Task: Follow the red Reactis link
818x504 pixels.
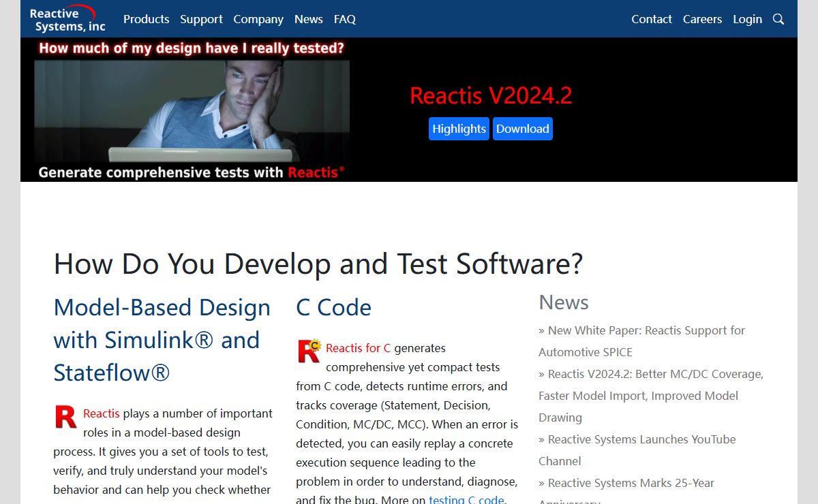Action: (x=102, y=413)
